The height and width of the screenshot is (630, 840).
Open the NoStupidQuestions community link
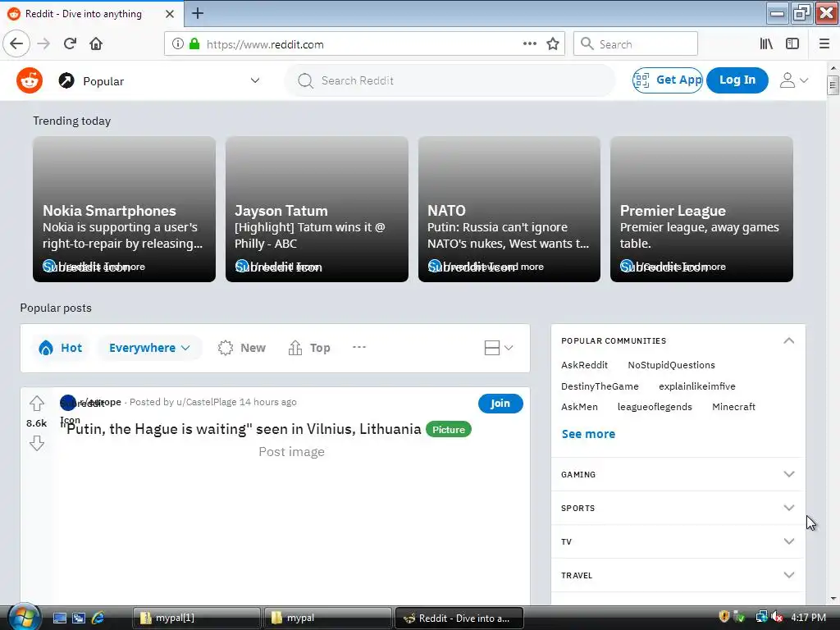tap(671, 365)
